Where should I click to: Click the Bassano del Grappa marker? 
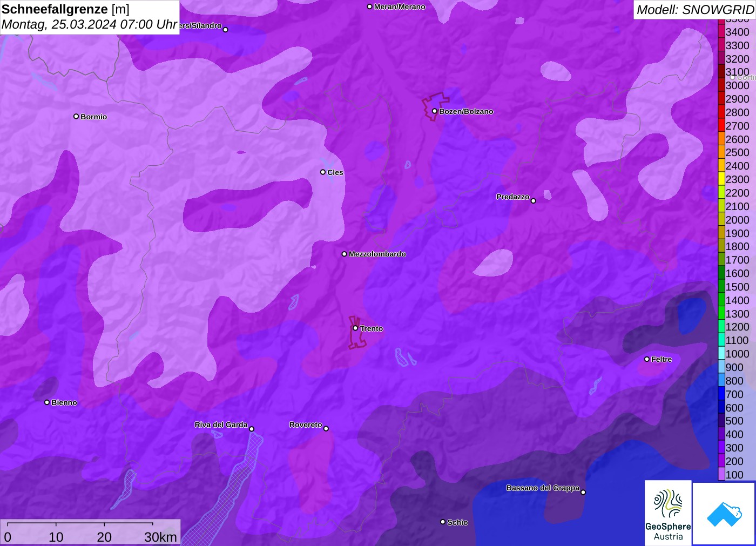(583, 492)
